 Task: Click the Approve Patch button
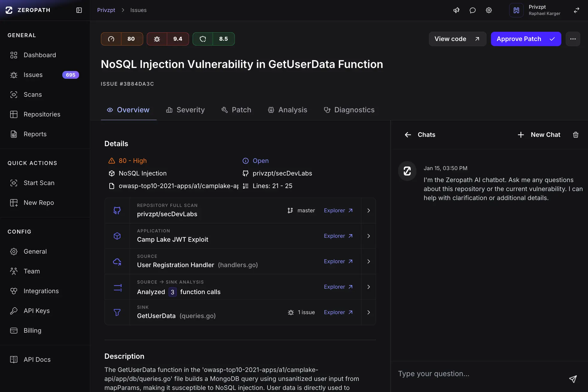(525, 39)
